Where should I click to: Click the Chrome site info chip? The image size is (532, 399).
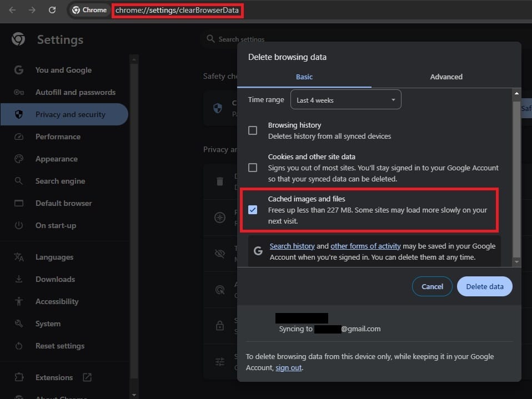(x=89, y=10)
